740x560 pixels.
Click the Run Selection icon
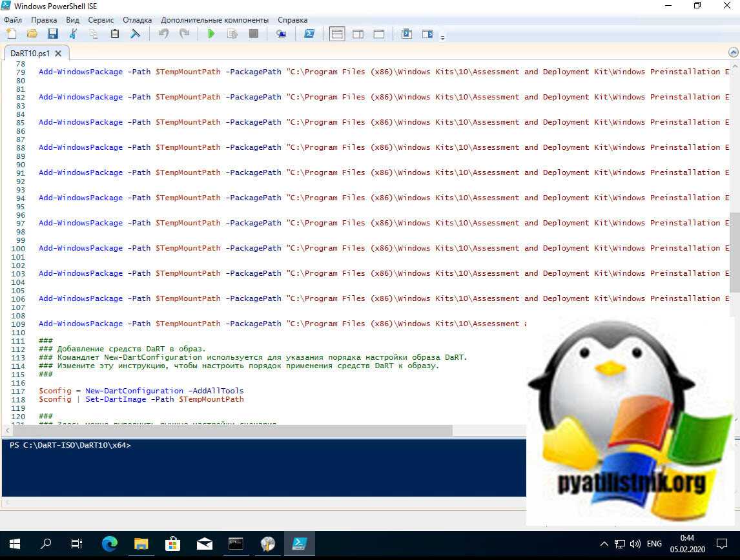232,34
